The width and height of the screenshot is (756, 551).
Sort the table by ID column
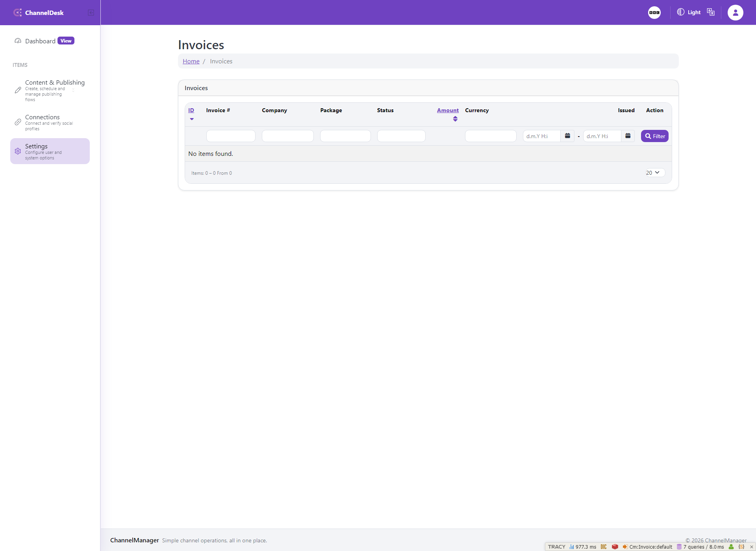click(191, 110)
